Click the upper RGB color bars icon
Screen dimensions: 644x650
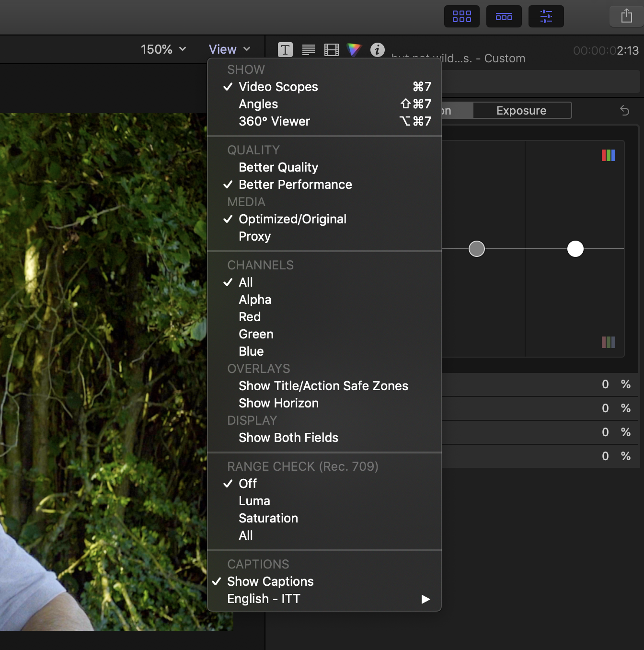[609, 155]
